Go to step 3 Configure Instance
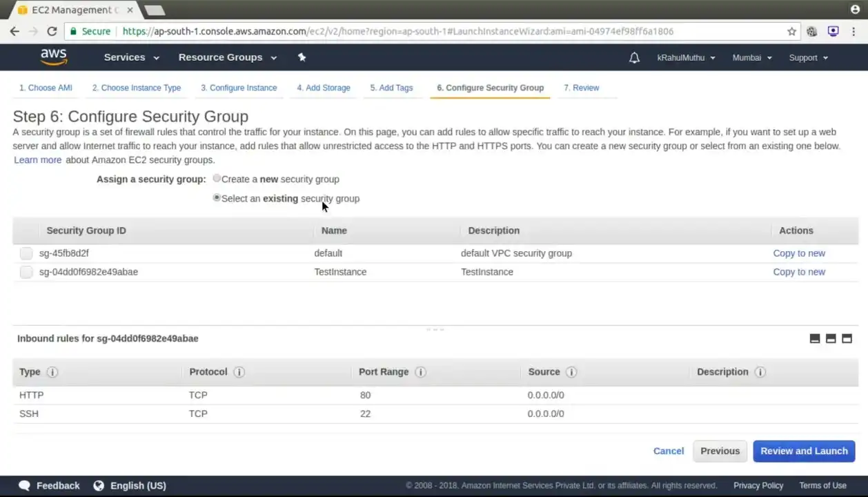The height and width of the screenshot is (497, 868). click(x=239, y=88)
